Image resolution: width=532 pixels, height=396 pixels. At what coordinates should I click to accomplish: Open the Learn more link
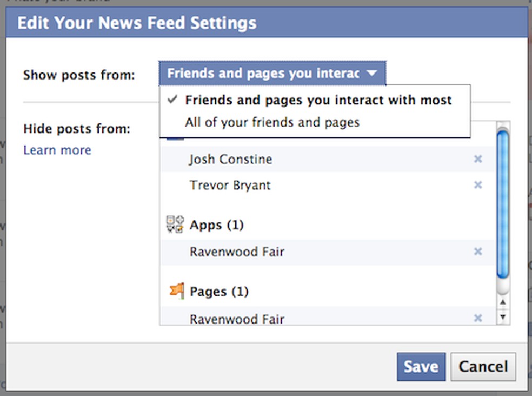(x=57, y=150)
